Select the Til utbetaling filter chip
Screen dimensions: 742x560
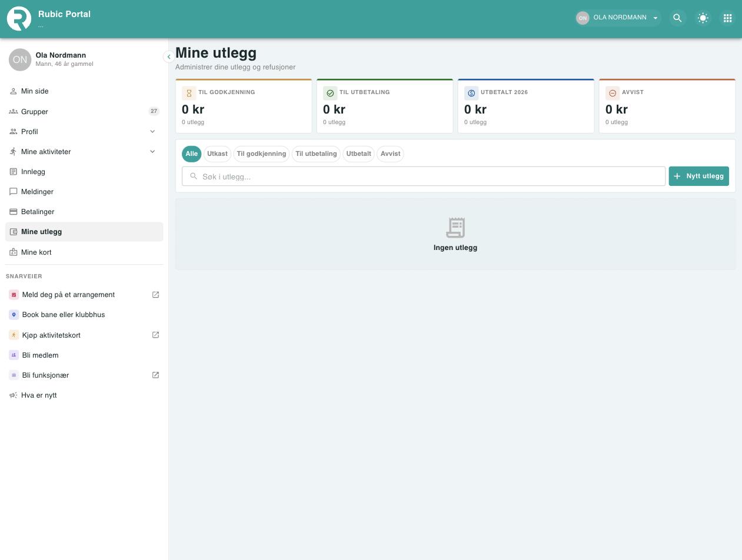point(316,154)
